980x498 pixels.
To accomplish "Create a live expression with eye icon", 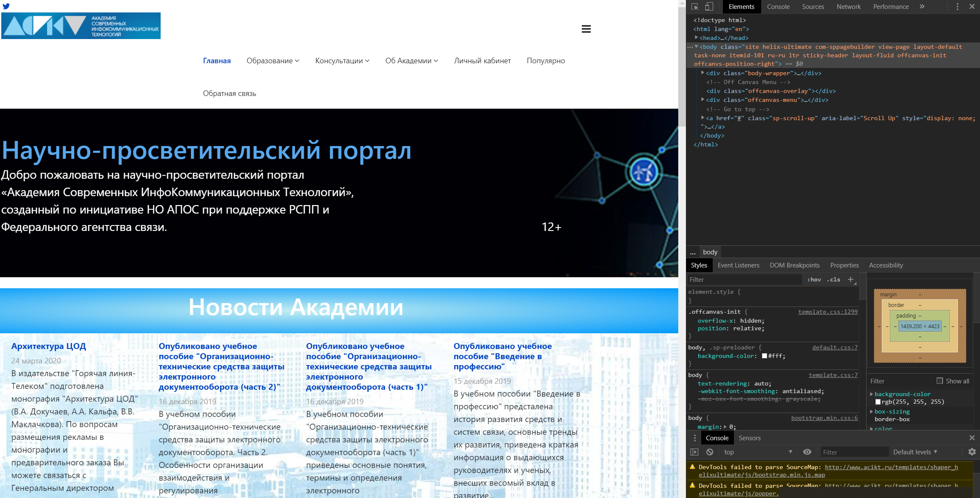I will coord(807,452).
